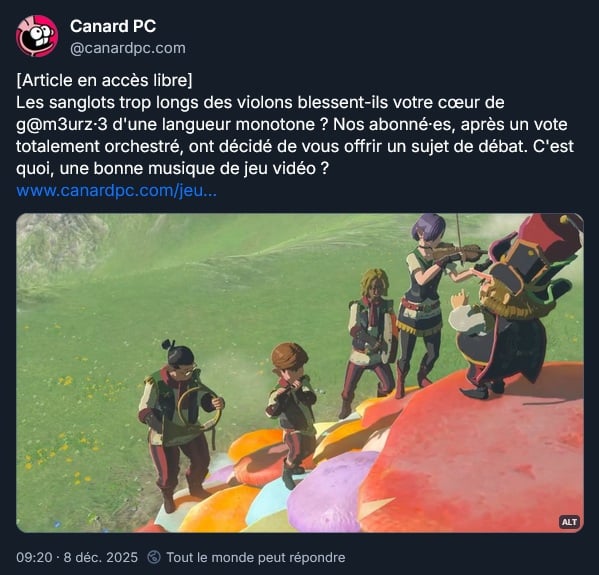Show the ALT text badge on image
This screenshot has height=575, width=599.
point(569,522)
